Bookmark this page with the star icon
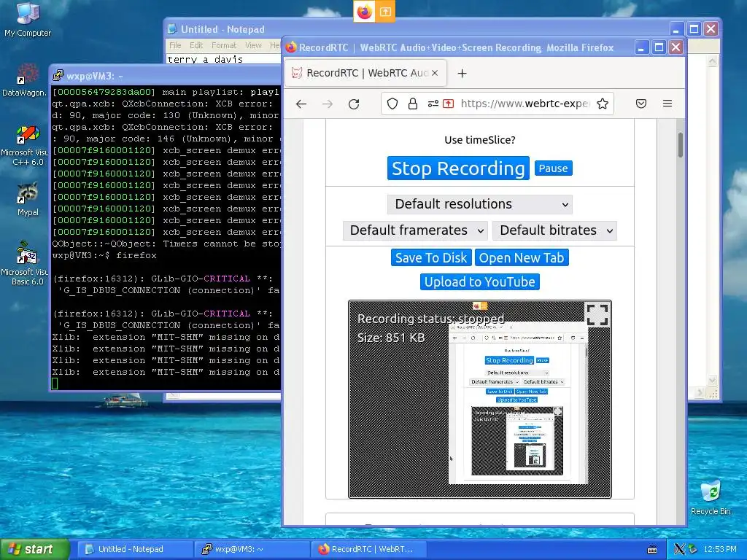Viewport: 747px width, 560px height. [x=602, y=104]
